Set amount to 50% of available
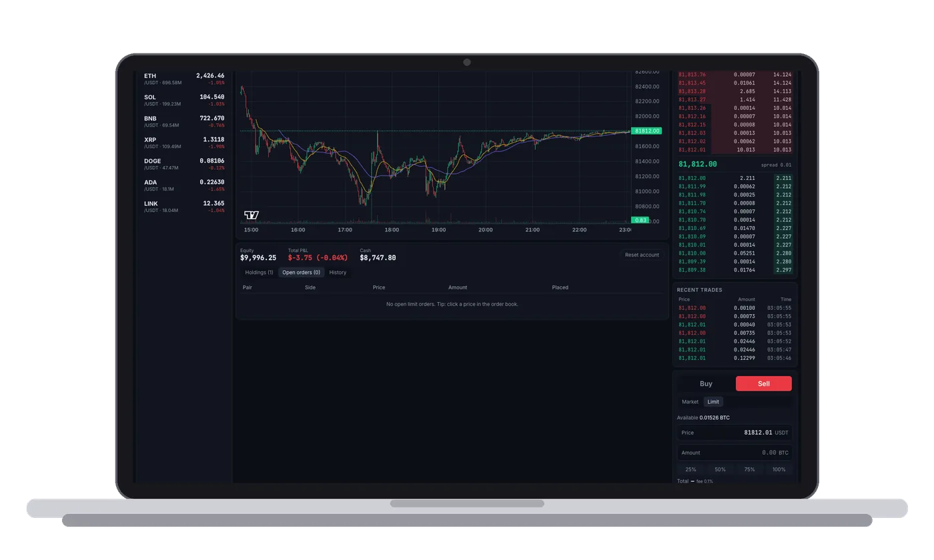934x560 pixels. coord(720,469)
